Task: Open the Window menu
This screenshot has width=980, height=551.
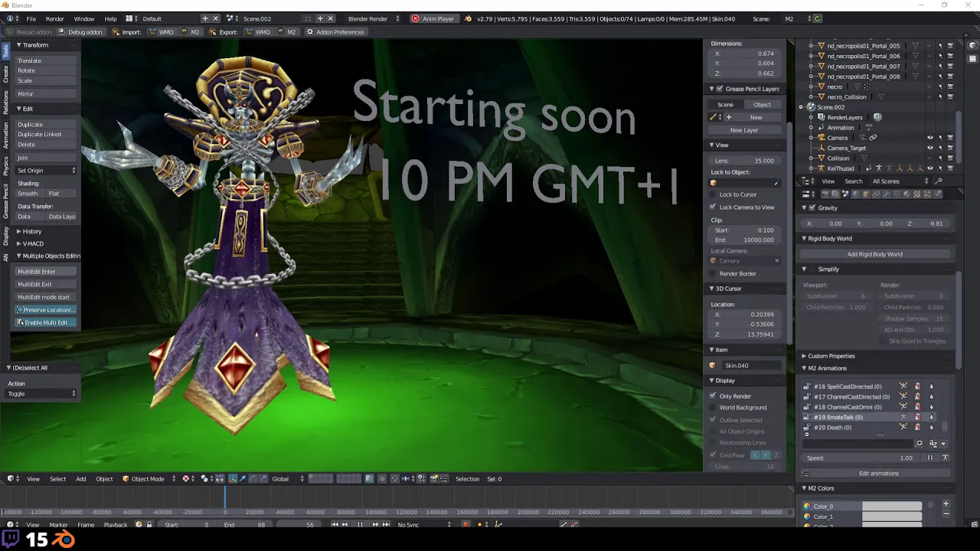Action: tap(84, 18)
